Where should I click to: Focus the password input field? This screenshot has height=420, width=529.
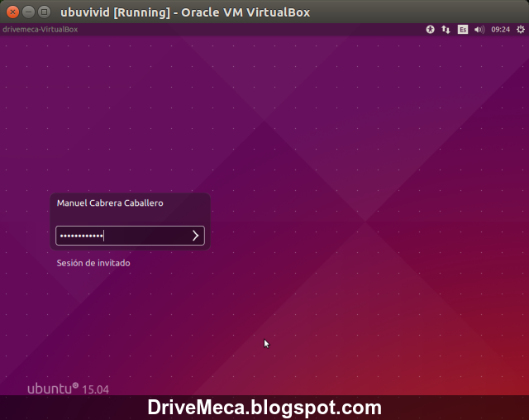(x=130, y=236)
